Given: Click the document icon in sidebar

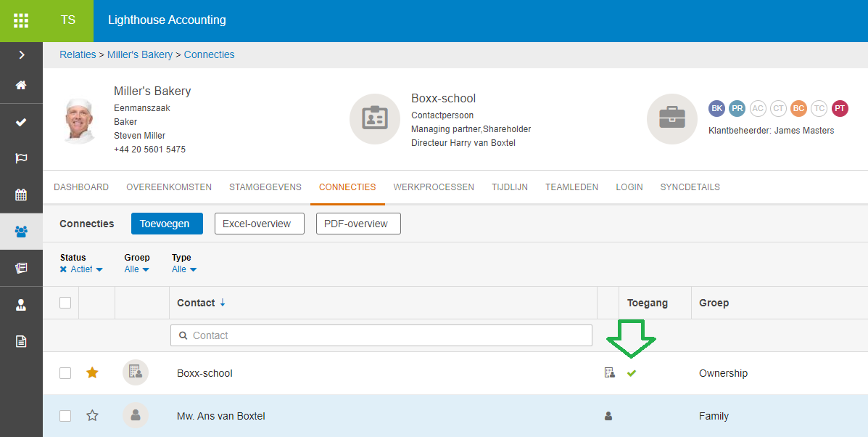Looking at the screenshot, I should point(21,341).
